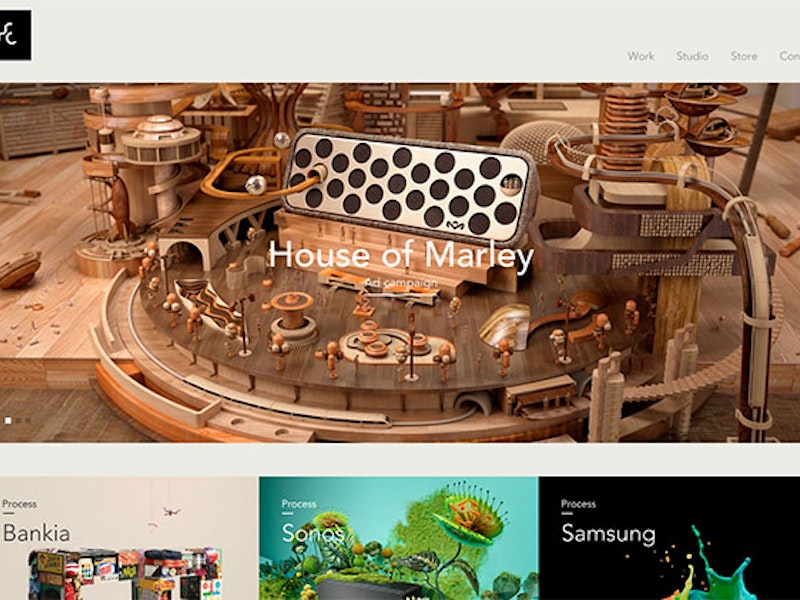Click the Process label above Bankia
800x600 pixels.
(19, 504)
